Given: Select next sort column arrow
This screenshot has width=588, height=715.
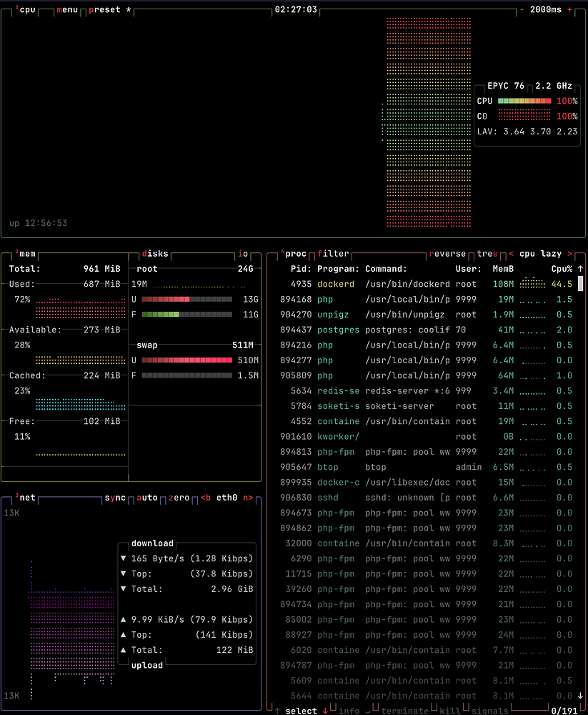Looking at the screenshot, I should coord(569,254).
